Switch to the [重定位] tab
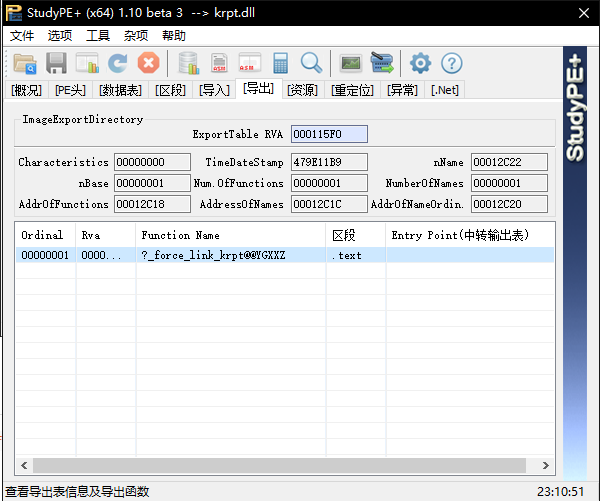This screenshot has width=600, height=501. tap(352, 90)
